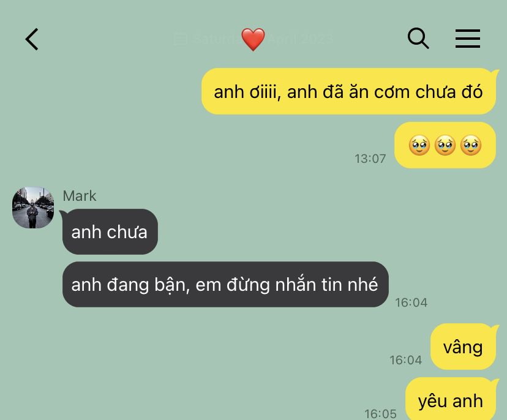Tap the sender name Mark

80,196
